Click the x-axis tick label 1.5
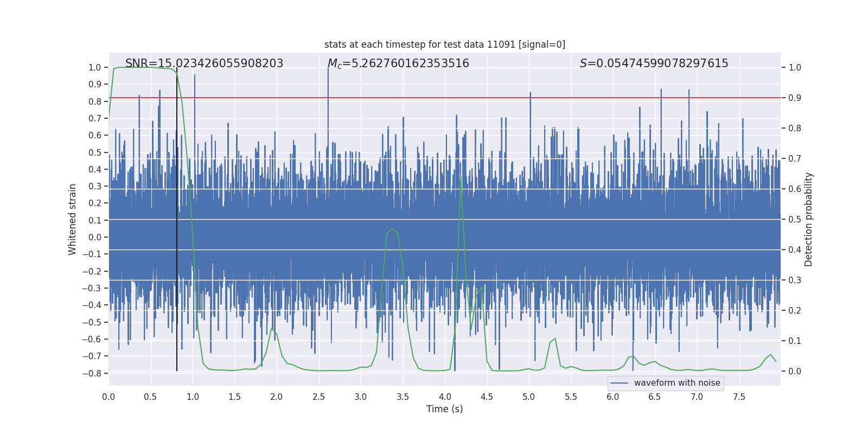Image resolution: width=868 pixels, height=434 pixels. click(234, 397)
